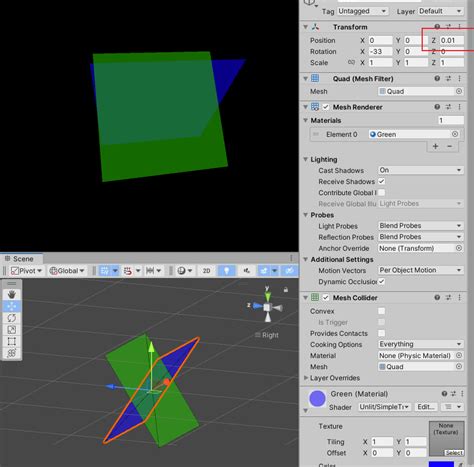Screen dimensions: 474x467
Task: Toggle Scene lighting bulb button
Action: click(227, 271)
